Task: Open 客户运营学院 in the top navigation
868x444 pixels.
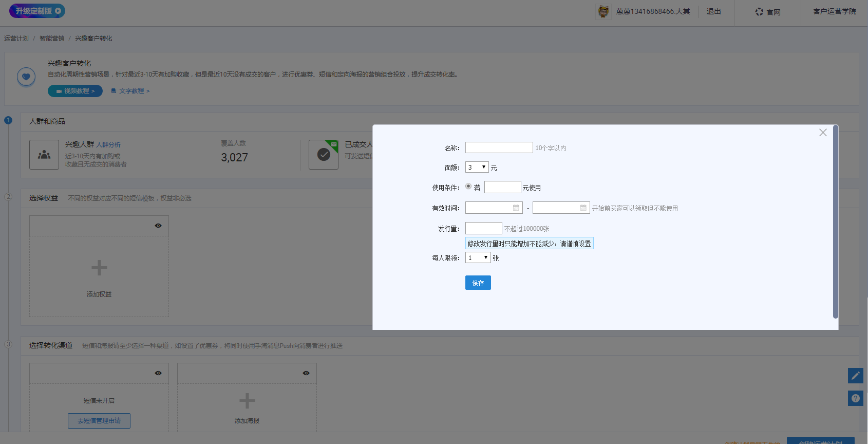Action: [834, 11]
